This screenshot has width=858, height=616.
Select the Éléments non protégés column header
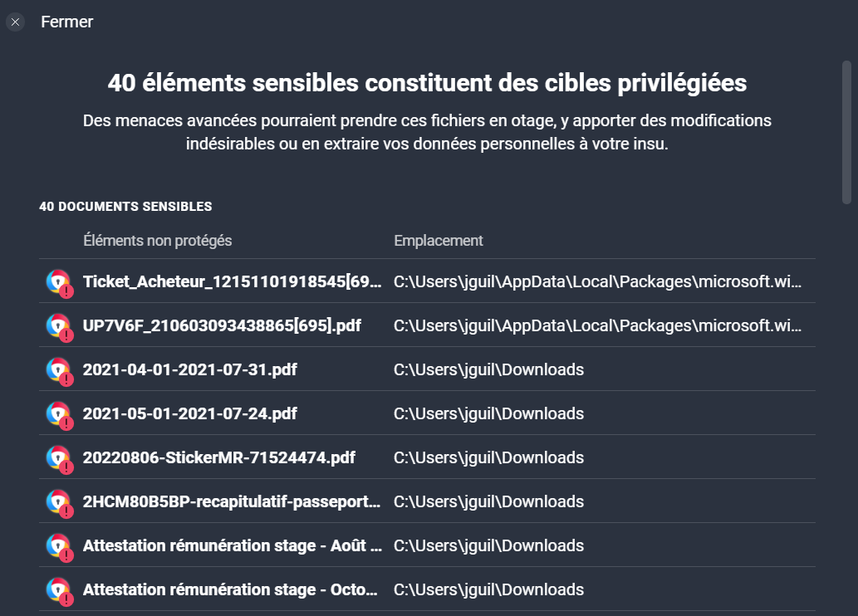(x=158, y=240)
